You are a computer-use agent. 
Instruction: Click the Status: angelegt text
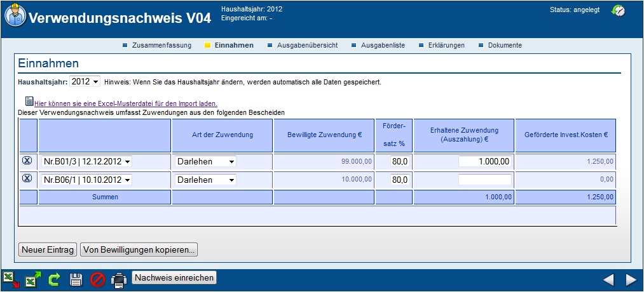(x=574, y=10)
